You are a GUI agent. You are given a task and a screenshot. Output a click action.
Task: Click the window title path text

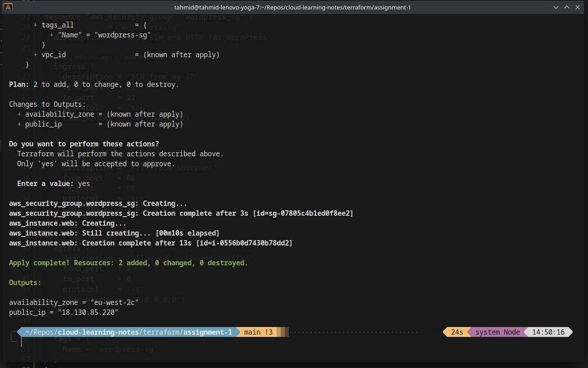292,7
